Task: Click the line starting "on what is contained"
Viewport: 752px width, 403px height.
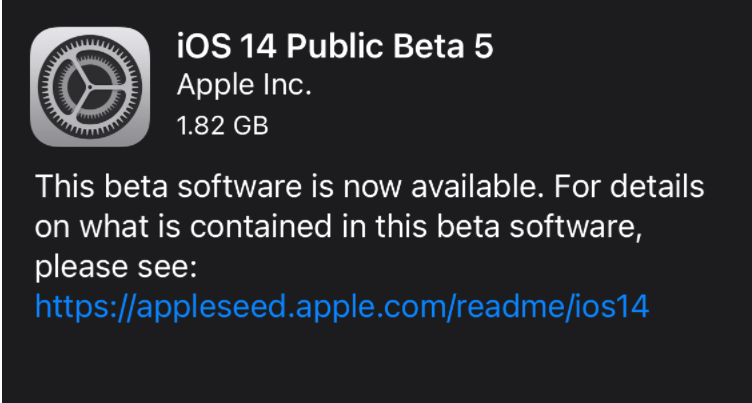Action: (x=339, y=227)
